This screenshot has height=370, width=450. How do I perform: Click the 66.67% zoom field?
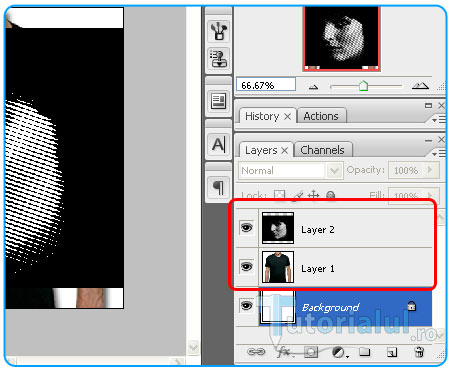tap(266, 85)
